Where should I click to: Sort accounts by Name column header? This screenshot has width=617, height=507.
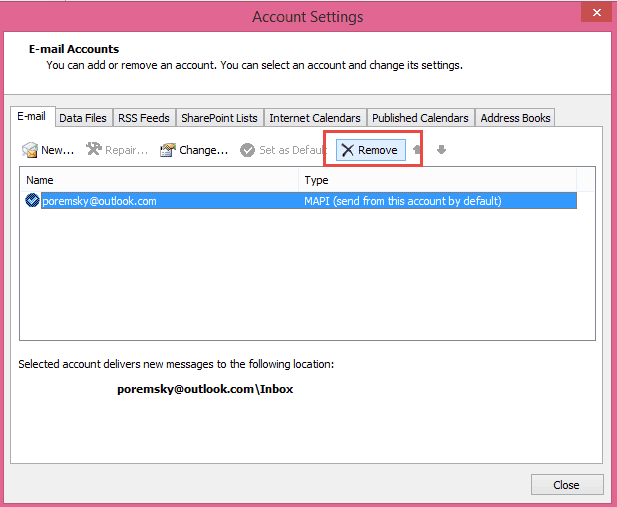point(159,180)
